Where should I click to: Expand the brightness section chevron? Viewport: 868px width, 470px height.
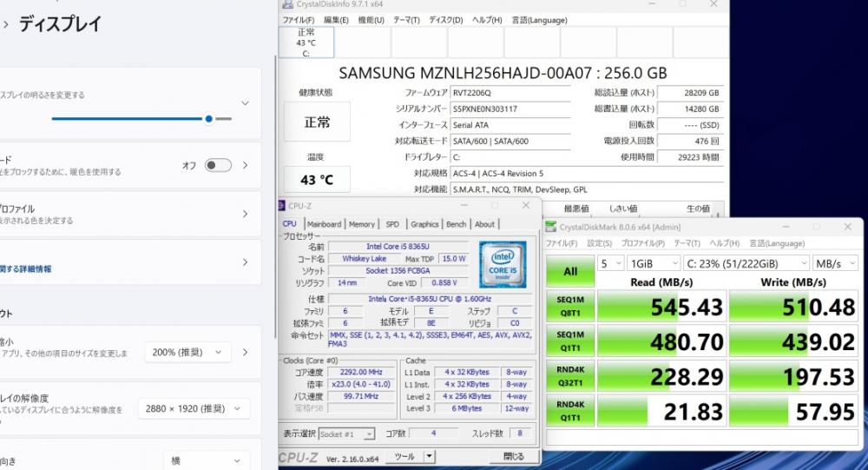click(245, 103)
